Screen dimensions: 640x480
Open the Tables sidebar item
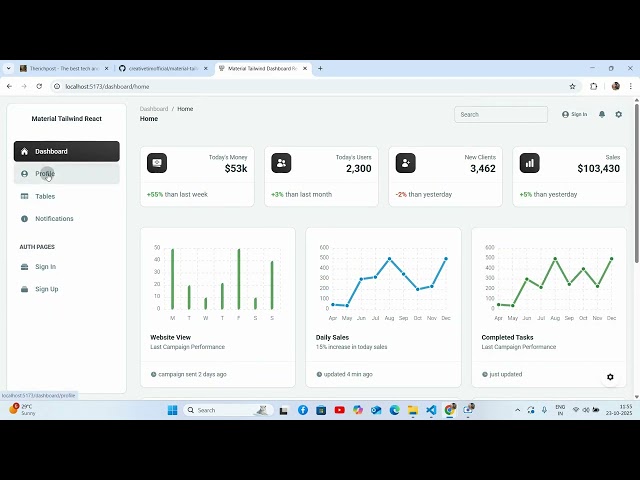67,196
